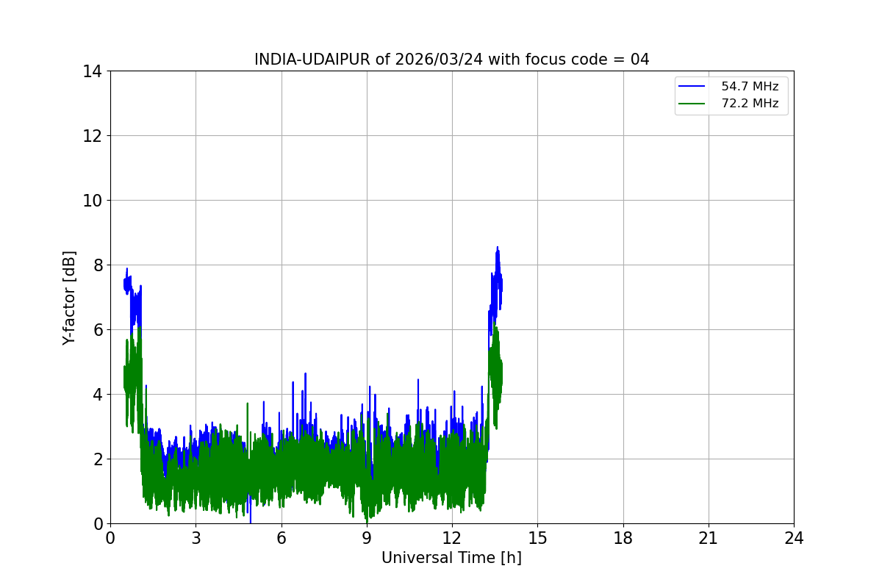Click x-axis tick label 24
Image resolution: width=882 pixels, height=588 pixels.
(x=794, y=538)
